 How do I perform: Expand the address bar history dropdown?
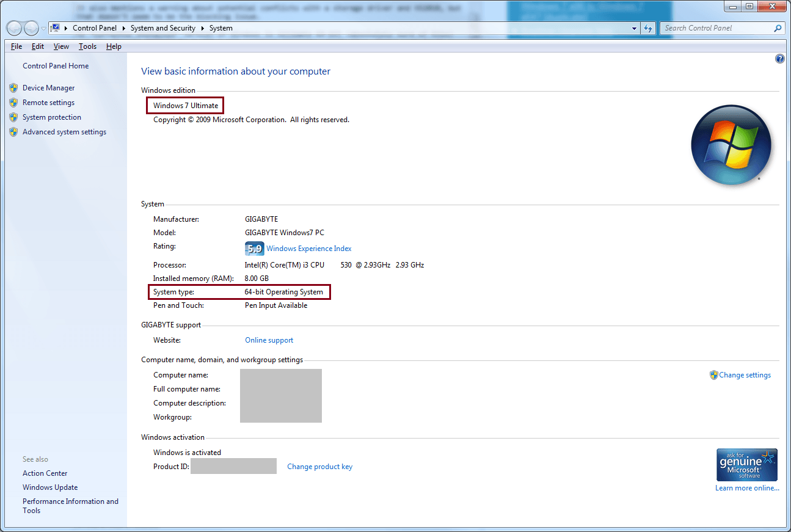(x=635, y=28)
